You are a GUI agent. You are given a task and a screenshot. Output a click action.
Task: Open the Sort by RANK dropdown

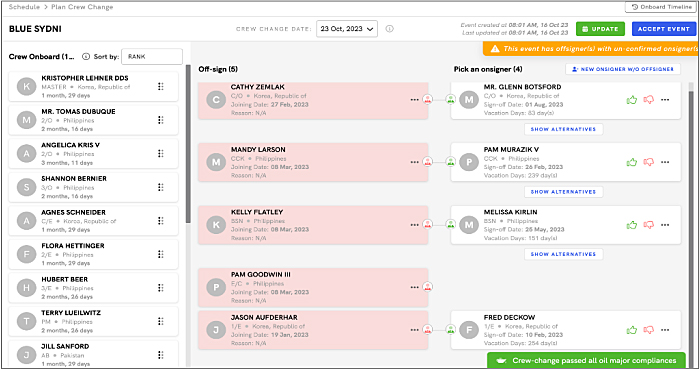coord(152,57)
